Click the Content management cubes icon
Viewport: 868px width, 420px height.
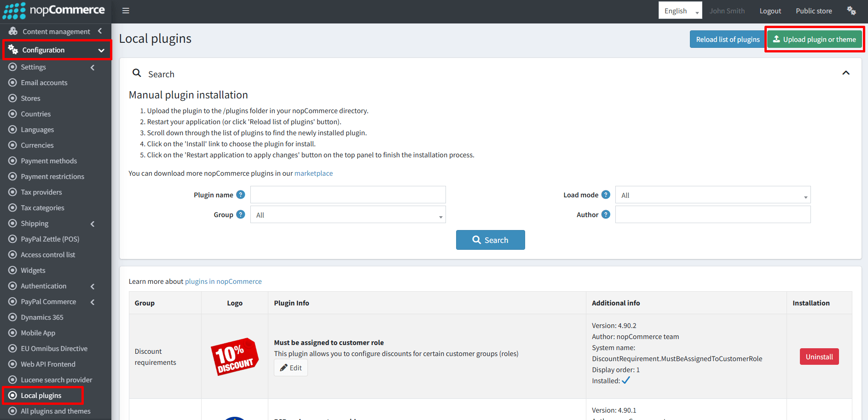[x=13, y=31]
